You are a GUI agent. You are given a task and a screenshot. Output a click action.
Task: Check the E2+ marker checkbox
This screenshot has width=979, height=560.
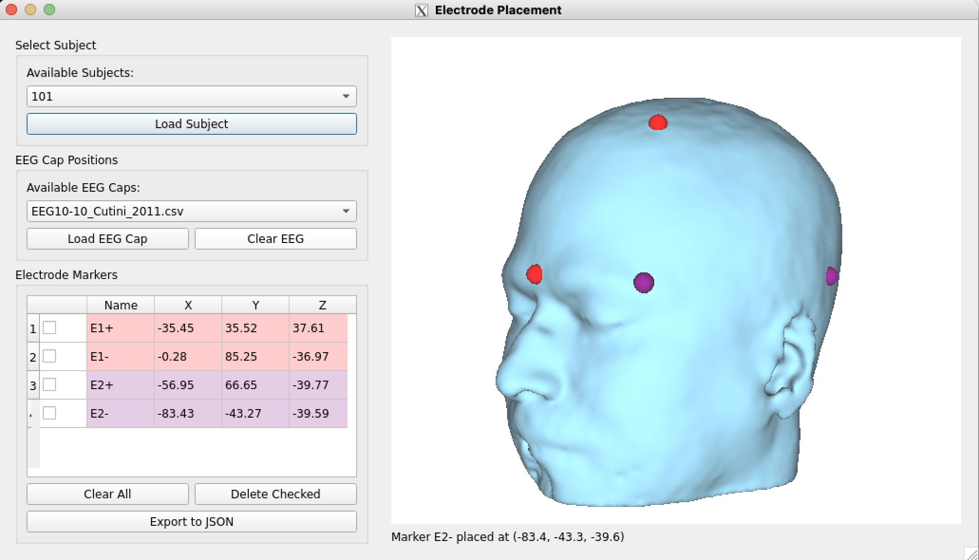[49, 385]
